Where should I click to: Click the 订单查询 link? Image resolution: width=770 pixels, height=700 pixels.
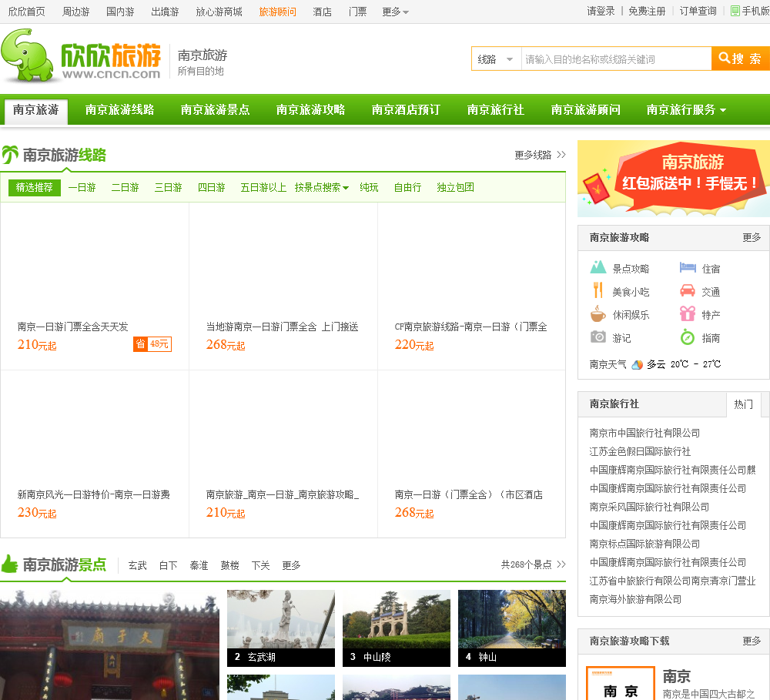click(698, 12)
